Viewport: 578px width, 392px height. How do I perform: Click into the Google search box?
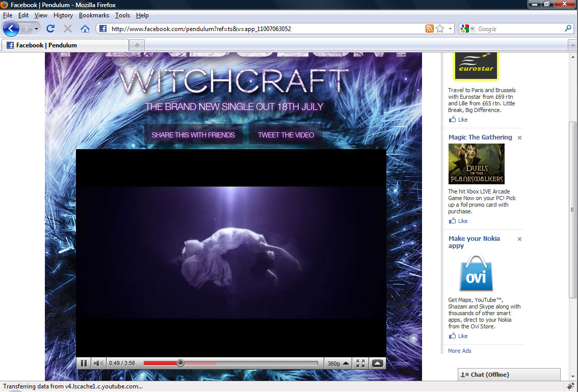click(x=520, y=29)
